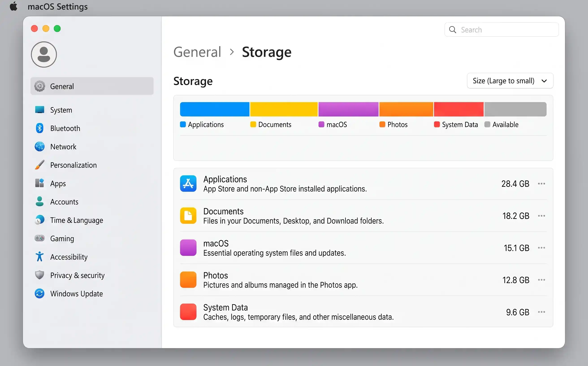The image size is (588, 366).
Task: Click the yellow Documents segment of the storage bar
Action: [x=284, y=109]
